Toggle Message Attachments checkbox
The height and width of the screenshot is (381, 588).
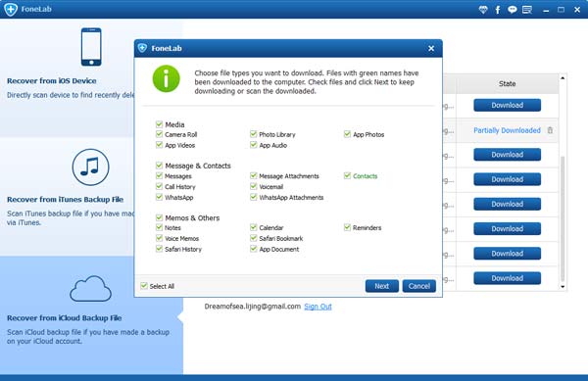(x=253, y=175)
